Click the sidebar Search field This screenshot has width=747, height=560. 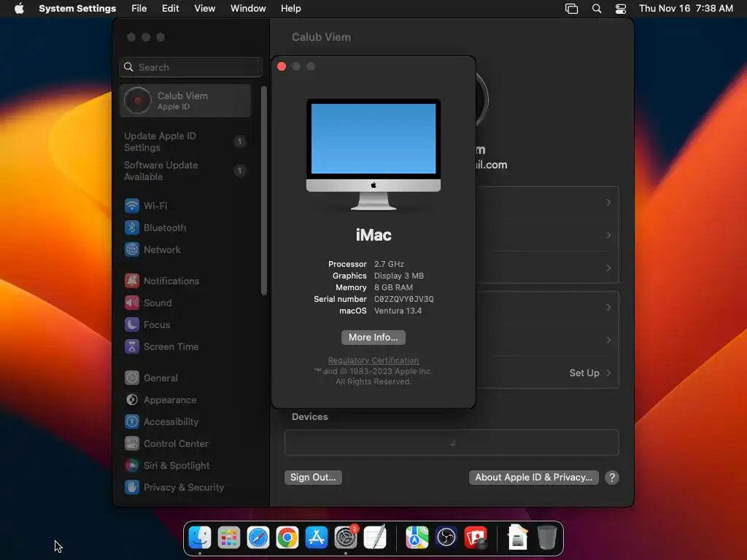pos(190,67)
